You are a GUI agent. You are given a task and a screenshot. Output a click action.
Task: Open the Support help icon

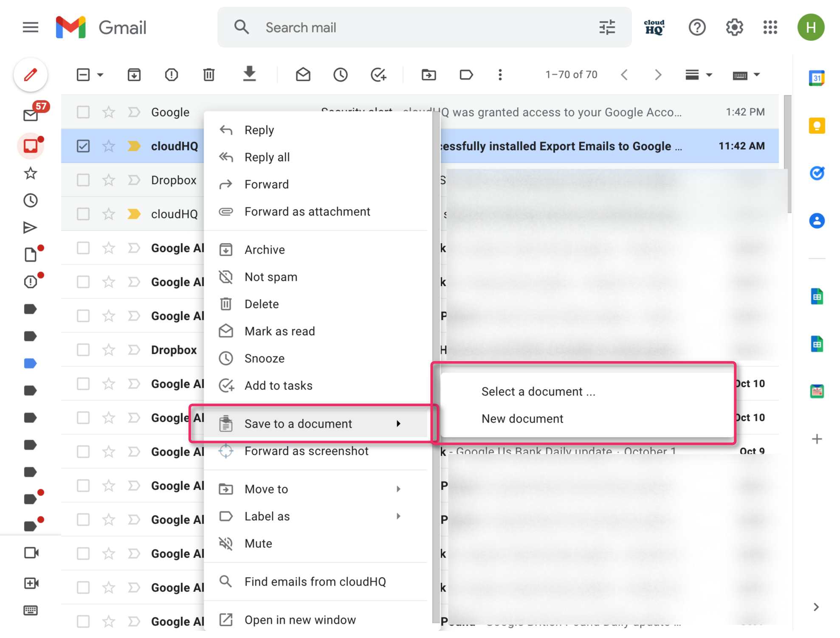(697, 28)
